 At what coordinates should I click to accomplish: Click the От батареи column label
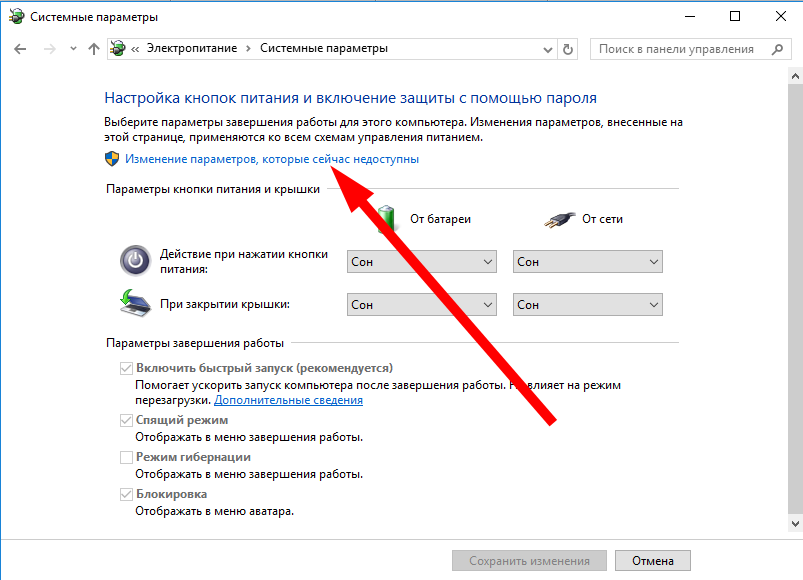pyautogui.click(x=440, y=219)
